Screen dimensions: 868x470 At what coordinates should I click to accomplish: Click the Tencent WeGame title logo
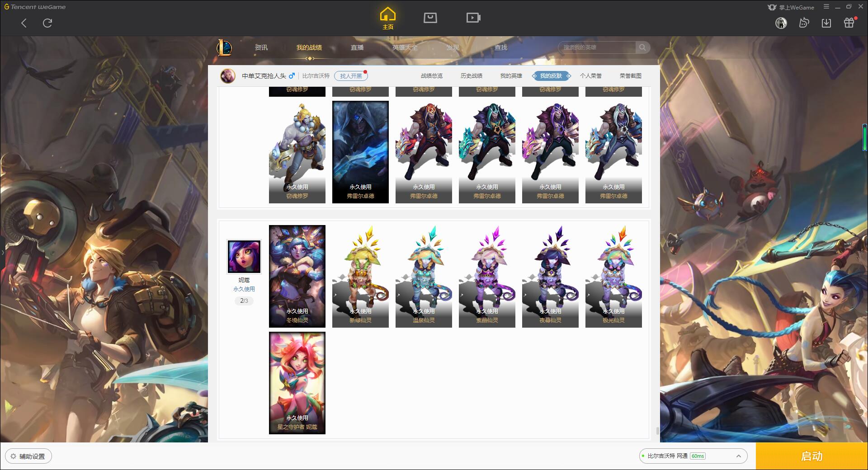point(35,7)
